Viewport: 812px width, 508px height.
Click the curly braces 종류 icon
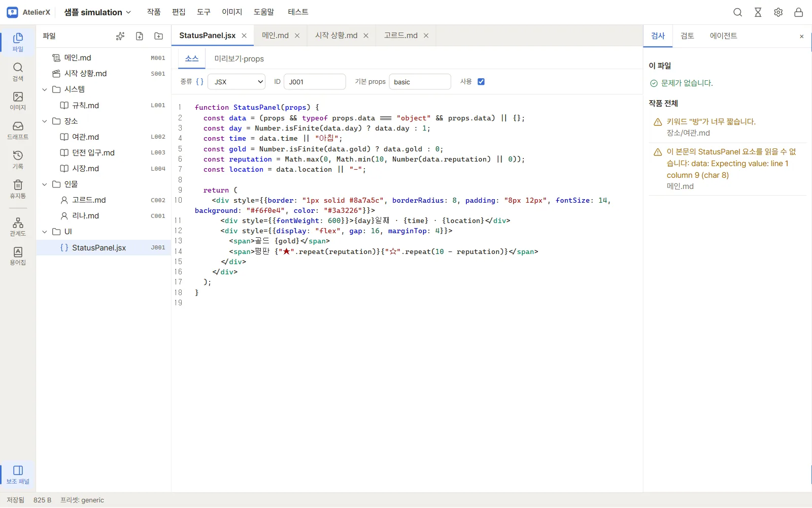pyautogui.click(x=200, y=82)
